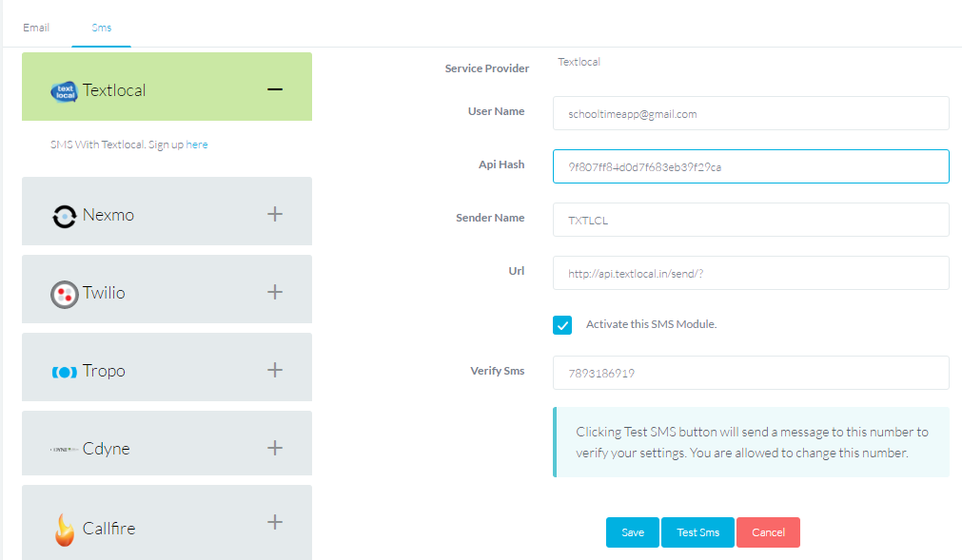Click the Callfire panel title
Image resolution: width=962 pixels, height=560 pixels.
pos(109,528)
